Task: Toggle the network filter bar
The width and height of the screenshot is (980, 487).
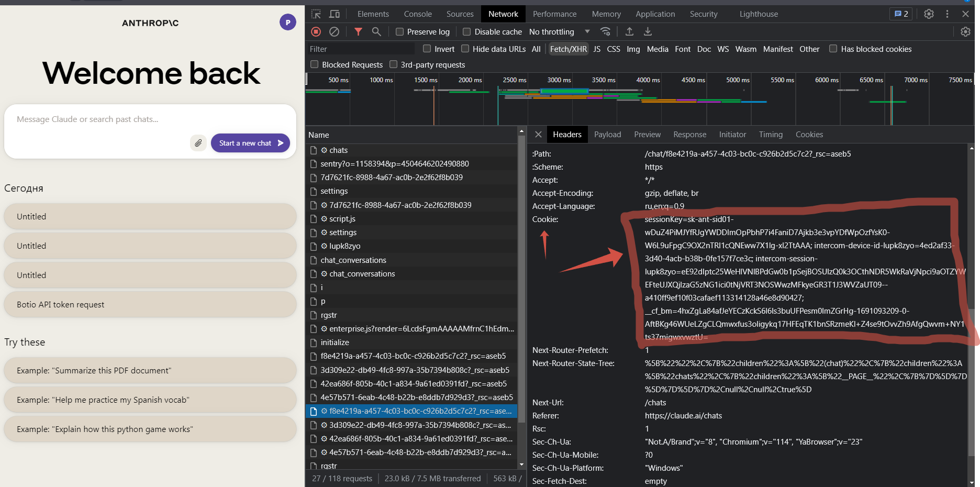Action: [358, 31]
